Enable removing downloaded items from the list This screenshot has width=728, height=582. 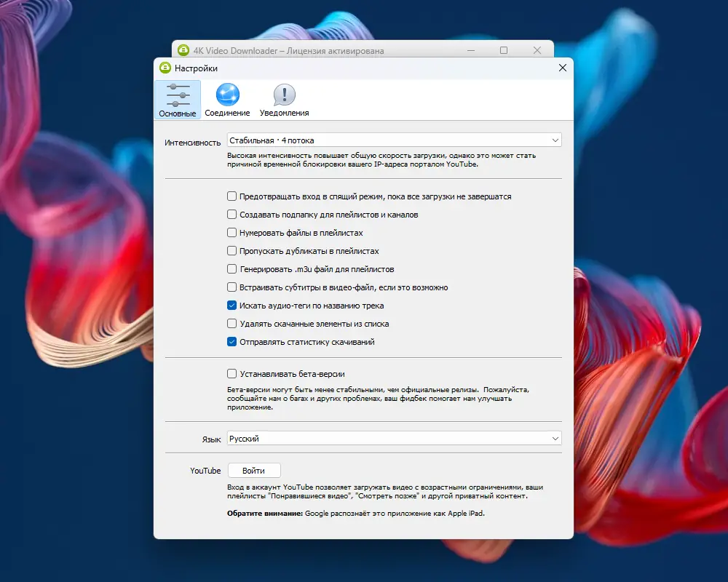tap(232, 324)
